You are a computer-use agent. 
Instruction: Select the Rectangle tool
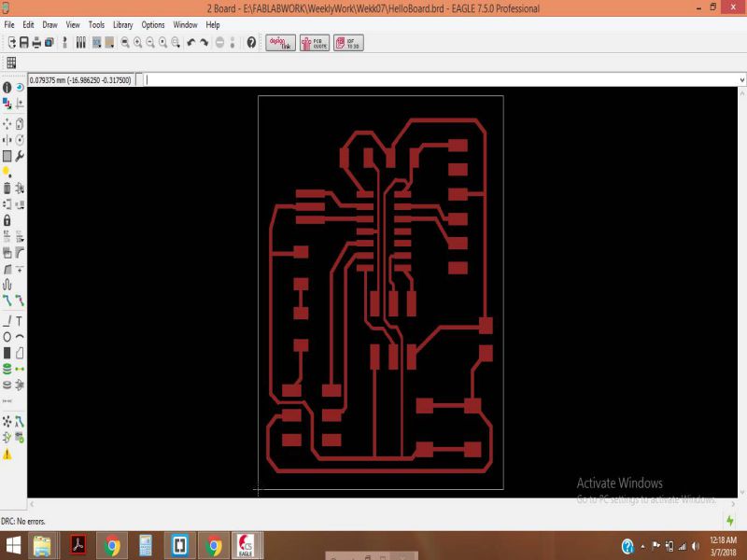tap(7, 354)
